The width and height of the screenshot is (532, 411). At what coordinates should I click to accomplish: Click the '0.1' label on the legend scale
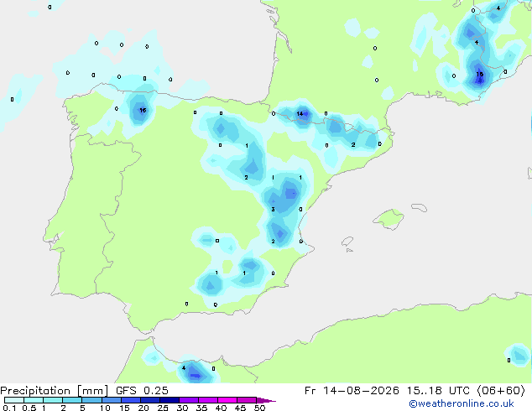point(9,408)
